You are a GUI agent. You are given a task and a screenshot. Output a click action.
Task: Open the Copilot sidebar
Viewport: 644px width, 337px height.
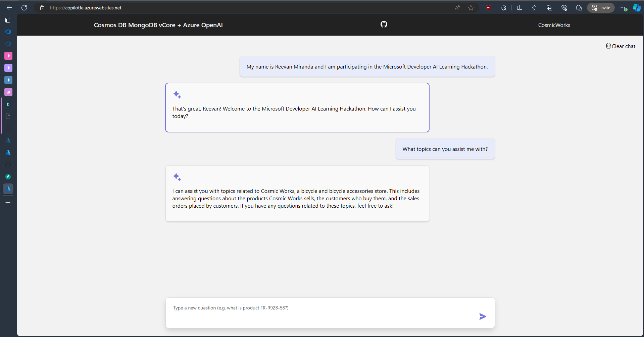(637, 8)
